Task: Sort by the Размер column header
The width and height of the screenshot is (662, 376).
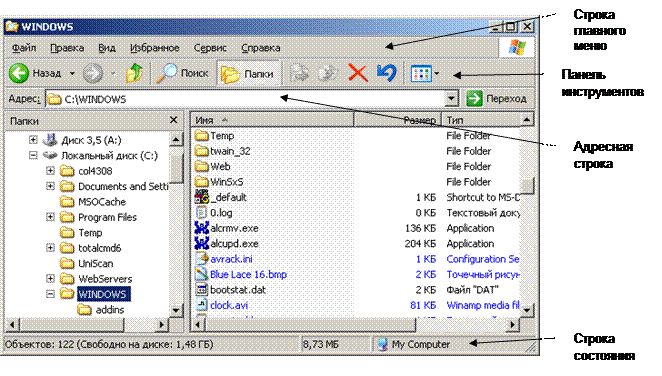Action: [397, 120]
